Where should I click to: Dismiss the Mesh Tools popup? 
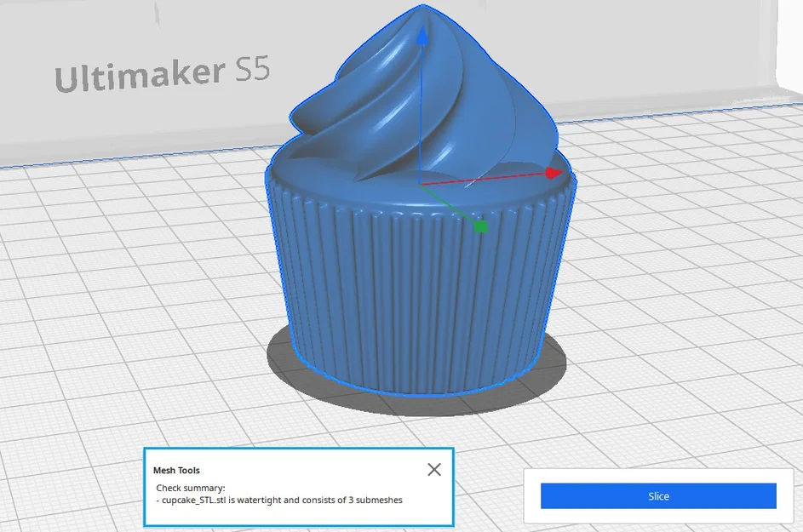[x=434, y=469]
